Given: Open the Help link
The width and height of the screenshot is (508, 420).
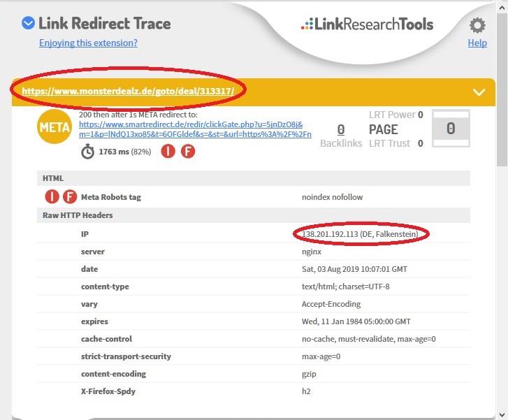Looking at the screenshot, I should pos(477,43).
